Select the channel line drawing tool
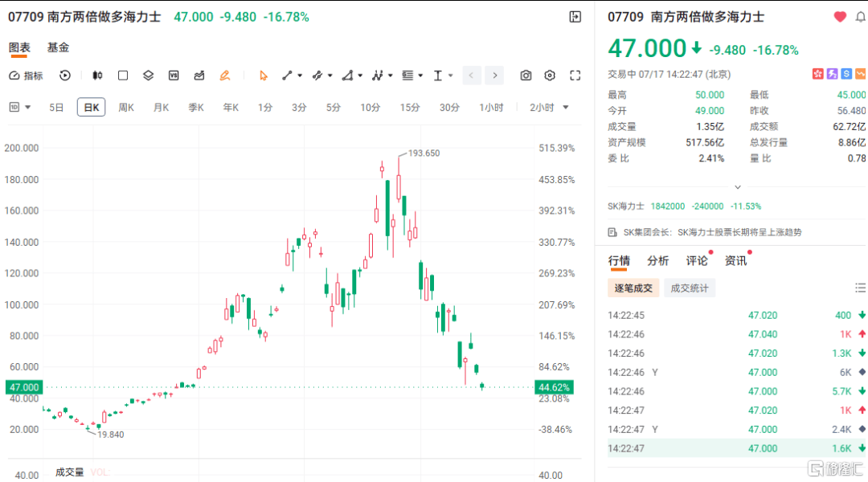Image resolution: width=868 pixels, height=482 pixels. pos(317,76)
